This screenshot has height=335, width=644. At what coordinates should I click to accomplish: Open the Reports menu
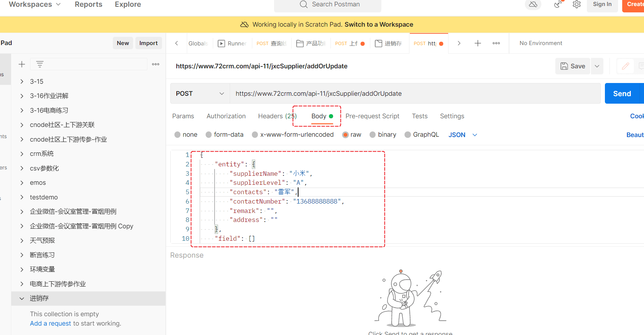point(88,5)
